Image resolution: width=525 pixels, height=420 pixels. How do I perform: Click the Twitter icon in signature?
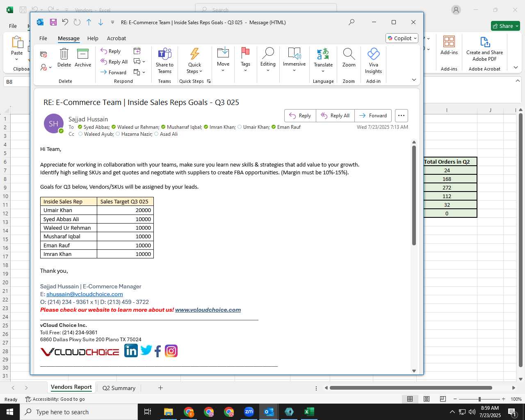pyautogui.click(x=146, y=350)
